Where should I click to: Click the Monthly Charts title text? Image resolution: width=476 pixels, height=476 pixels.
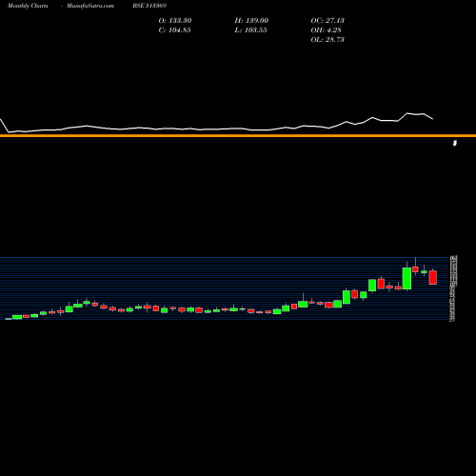(x=28, y=6)
